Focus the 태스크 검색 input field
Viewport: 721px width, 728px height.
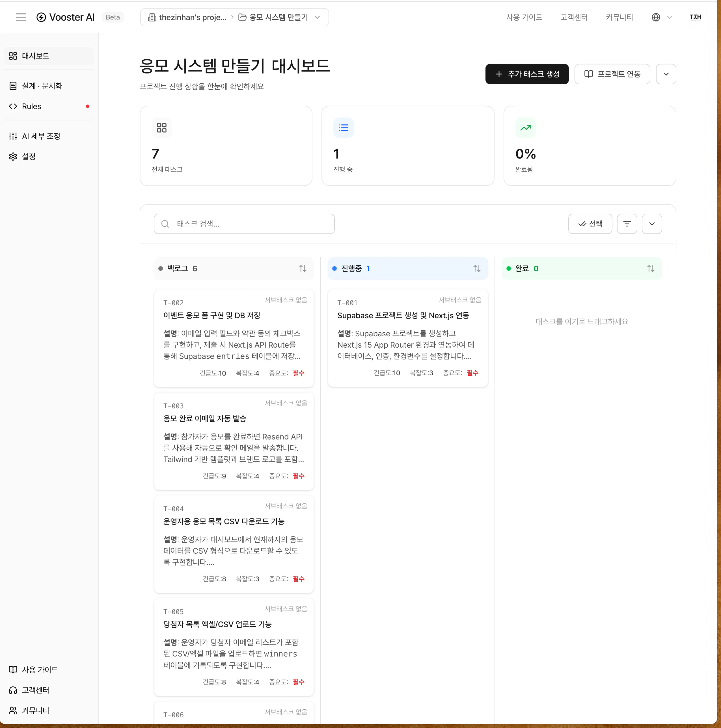point(244,224)
